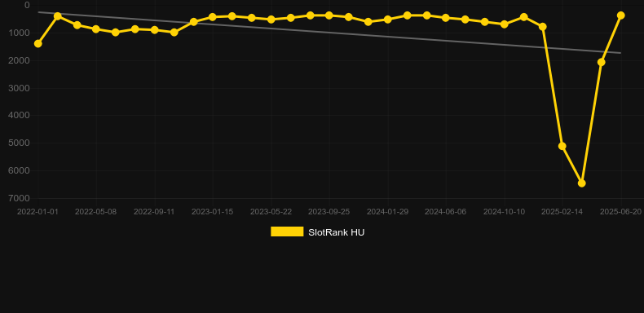This screenshot has height=313, width=644.
Task: Select the first data point at 2022-01-01
Action: pos(38,43)
